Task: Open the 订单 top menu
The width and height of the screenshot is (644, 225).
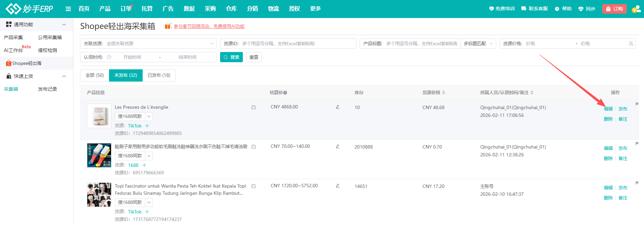Action: click(126, 9)
